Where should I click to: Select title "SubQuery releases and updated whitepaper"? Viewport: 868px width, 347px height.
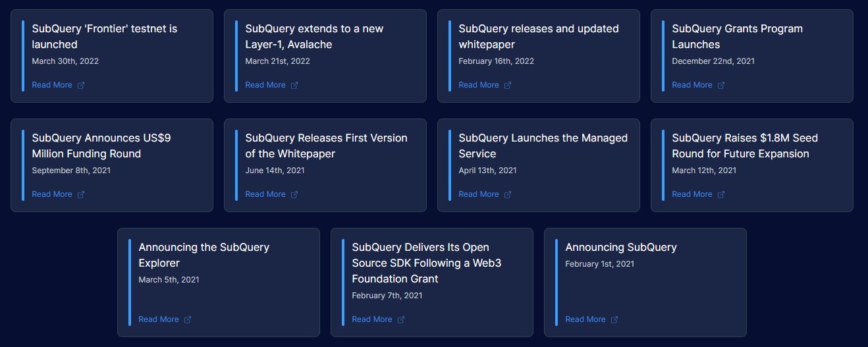point(539,37)
